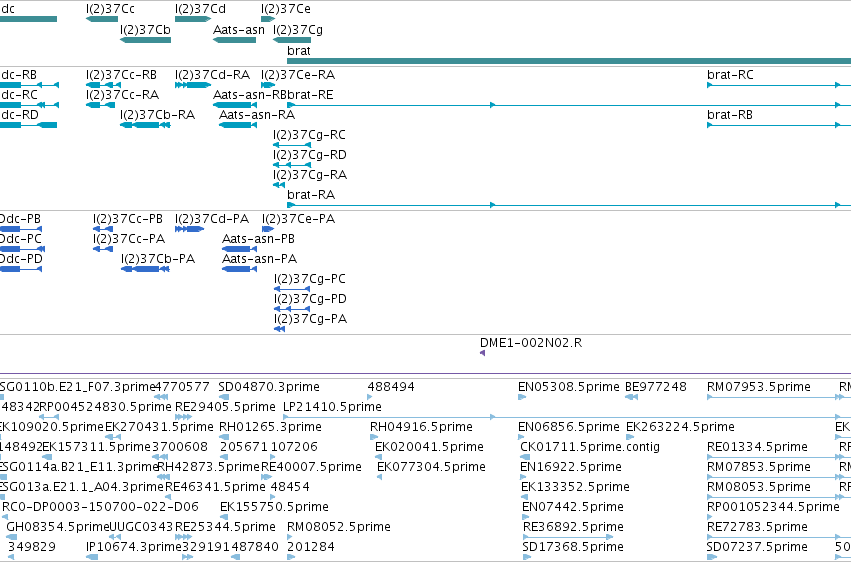This screenshot has height=562, width=851.
Task: Select EST EK263224.5prime
Action: [x=630, y=437]
